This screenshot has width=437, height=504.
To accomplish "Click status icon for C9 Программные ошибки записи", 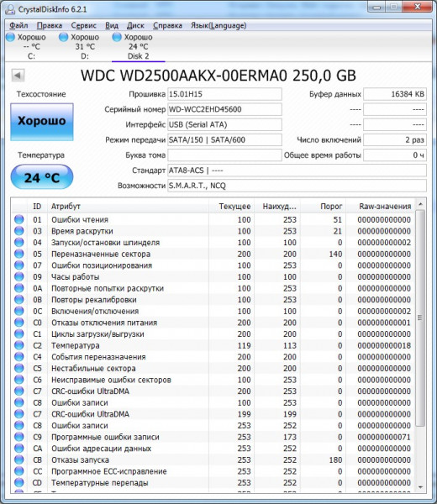I will [19, 437].
